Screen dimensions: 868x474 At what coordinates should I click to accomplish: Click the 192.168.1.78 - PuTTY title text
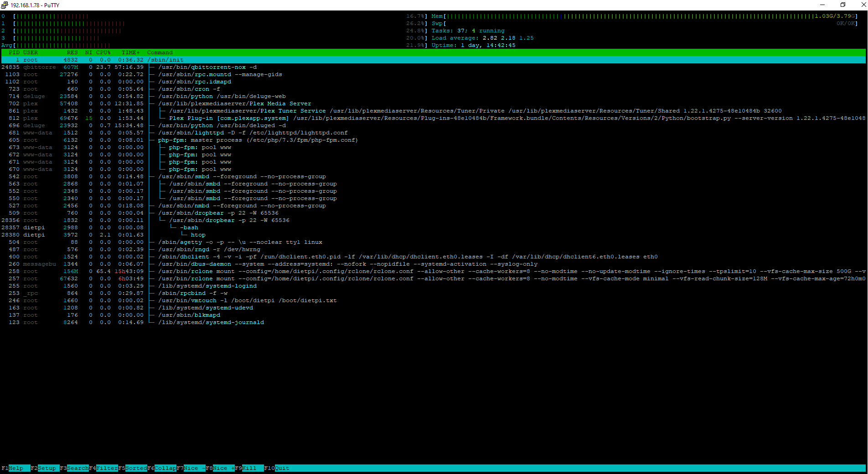pyautogui.click(x=35, y=5)
